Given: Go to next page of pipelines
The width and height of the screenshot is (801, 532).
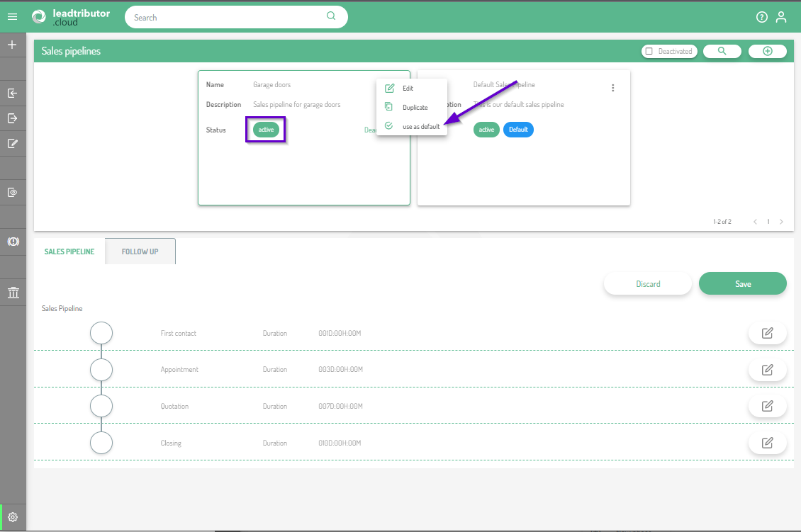Looking at the screenshot, I should click(x=781, y=222).
